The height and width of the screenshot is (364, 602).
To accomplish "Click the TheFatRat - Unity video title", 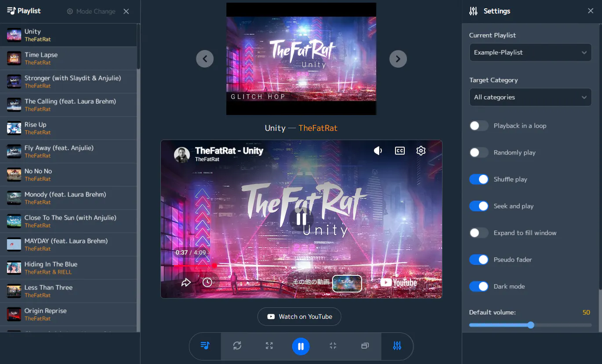I will pyautogui.click(x=229, y=151).
